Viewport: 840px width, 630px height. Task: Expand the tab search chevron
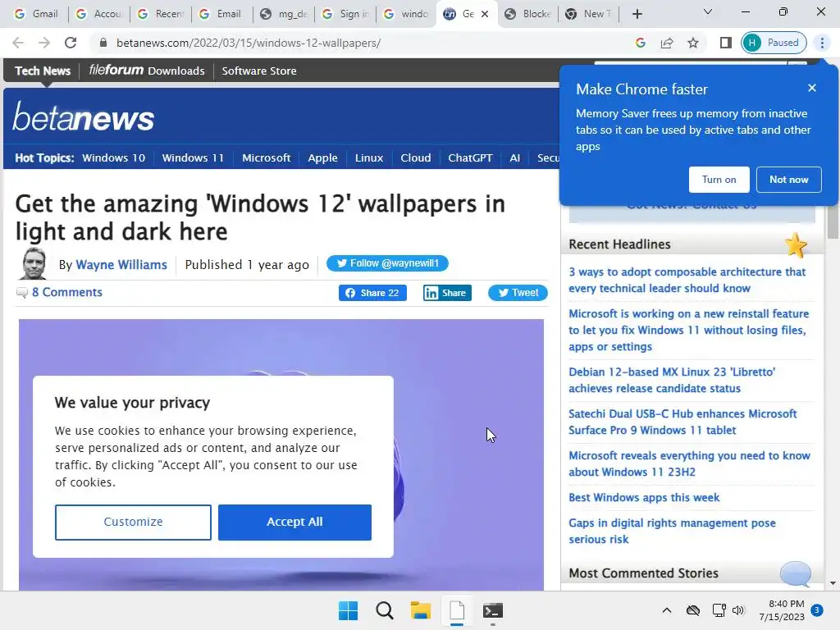(708, 11)
